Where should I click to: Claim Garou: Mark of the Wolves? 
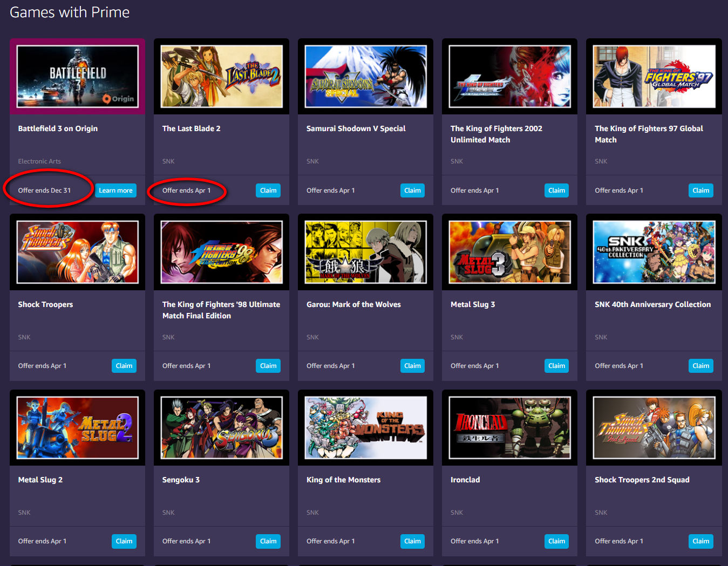[x=412, y=366]
